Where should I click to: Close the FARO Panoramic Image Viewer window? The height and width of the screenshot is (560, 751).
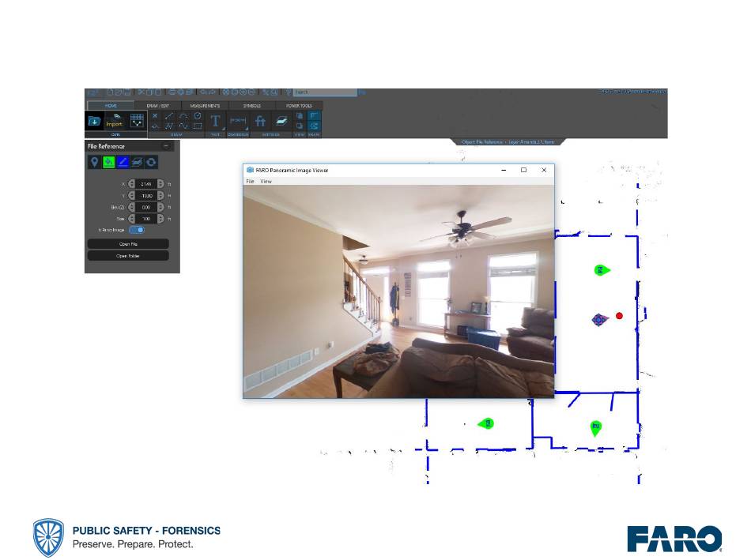544,170
